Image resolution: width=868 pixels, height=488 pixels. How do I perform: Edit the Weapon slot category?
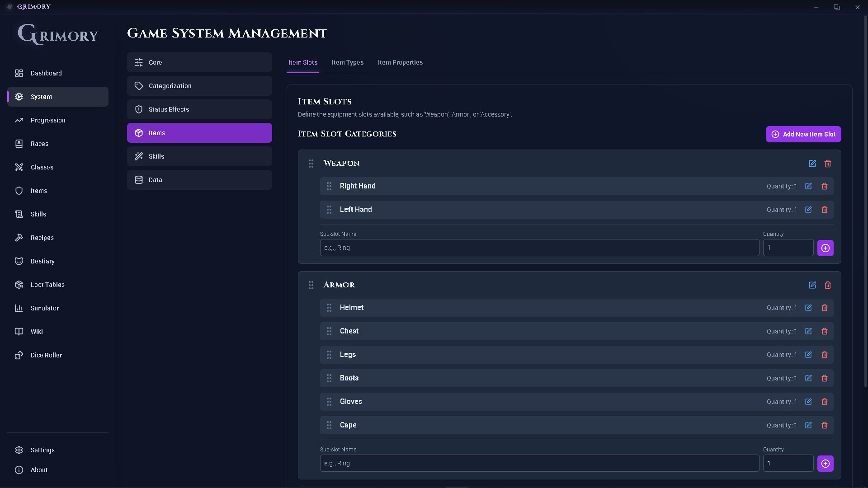tap(812, 164)
